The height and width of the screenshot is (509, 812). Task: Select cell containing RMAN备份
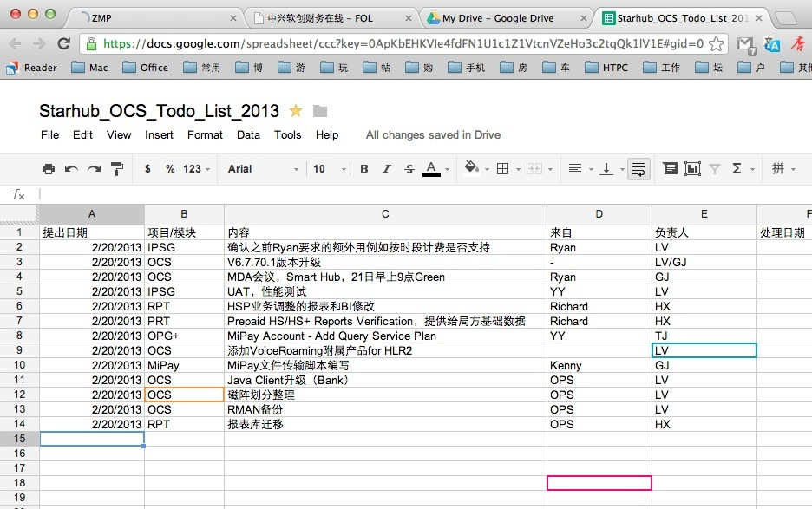point(385,409)
